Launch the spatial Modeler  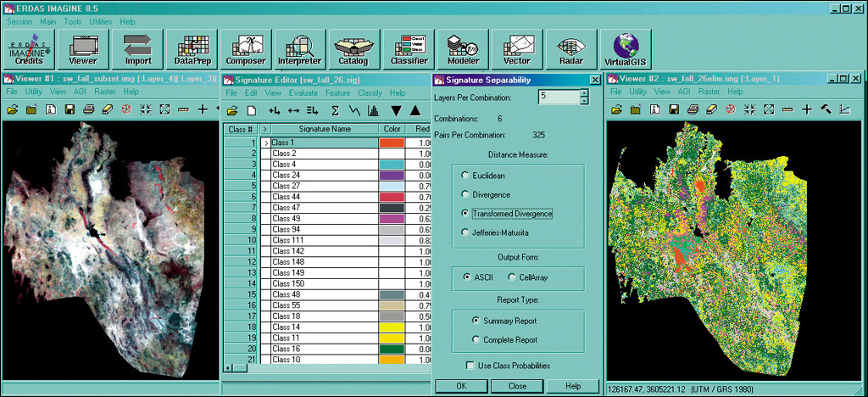(x=463, y=49)
